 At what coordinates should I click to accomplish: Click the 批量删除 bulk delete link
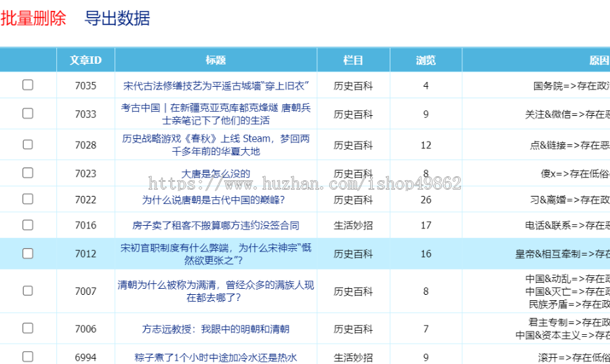(x=33, y=18)
